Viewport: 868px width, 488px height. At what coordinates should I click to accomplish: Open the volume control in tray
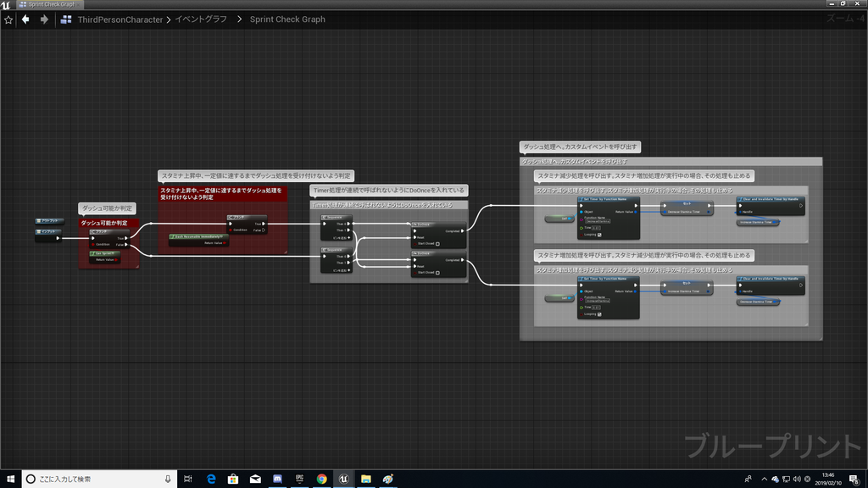point(797,480)
